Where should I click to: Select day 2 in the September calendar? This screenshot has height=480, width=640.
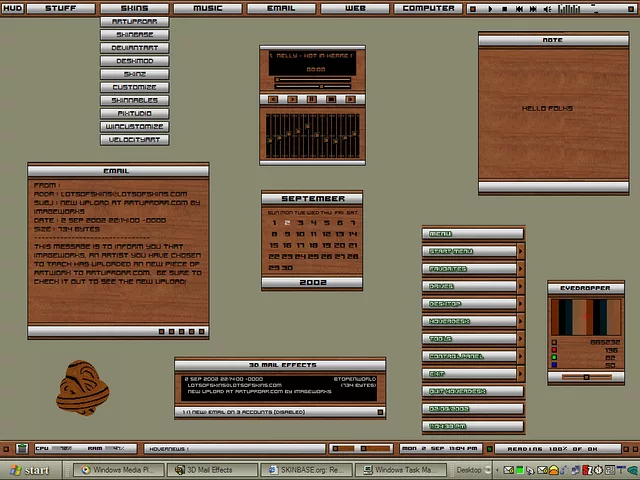click(287, 223)
